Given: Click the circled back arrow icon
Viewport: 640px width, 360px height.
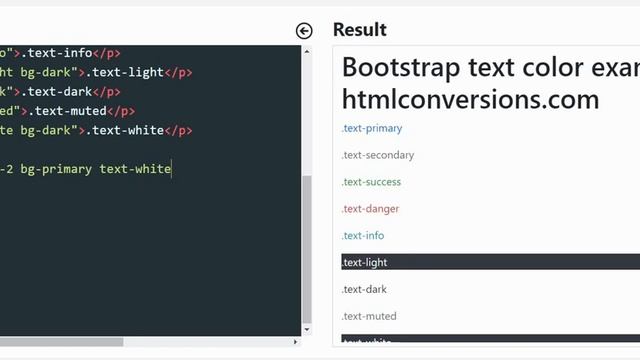Looking at the screenshot, I should click(304, 31).
